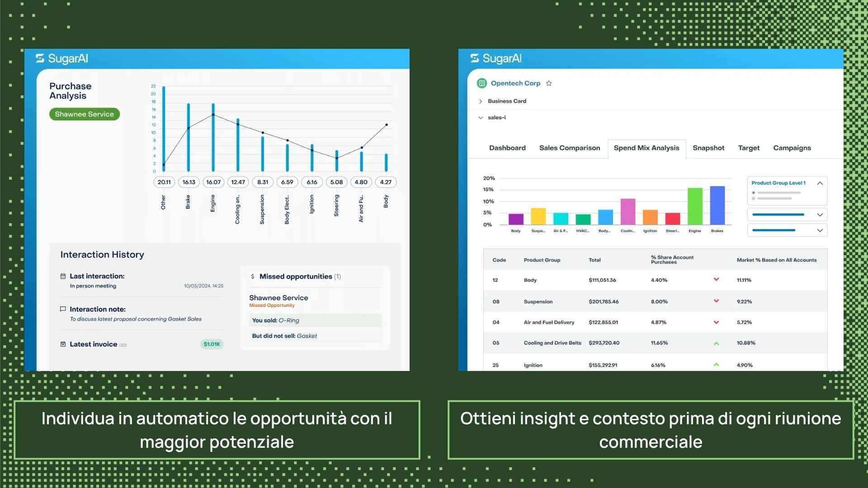Click the green up arrow in Ignition row
The image size is (868, 488).
716,365
